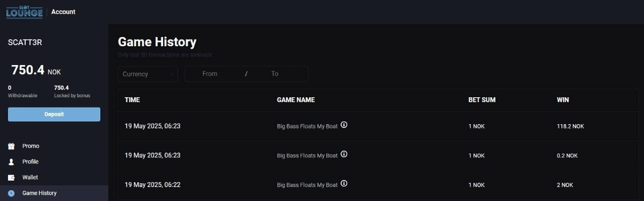The width and height of the screenshot is (644, 201).
Task: Open info icon for 2 NOK win row
Action: [344, 184]
